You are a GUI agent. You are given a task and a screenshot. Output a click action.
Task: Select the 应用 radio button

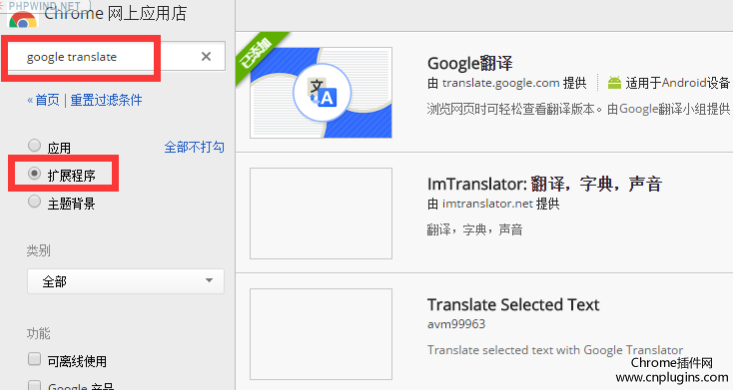(x=34, y=146)
